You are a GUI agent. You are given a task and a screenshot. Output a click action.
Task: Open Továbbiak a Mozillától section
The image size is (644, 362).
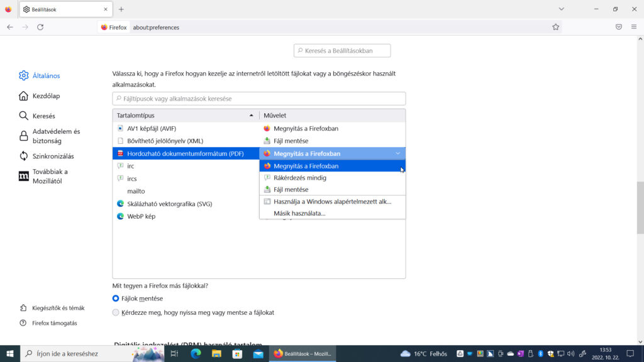[43, 176]
